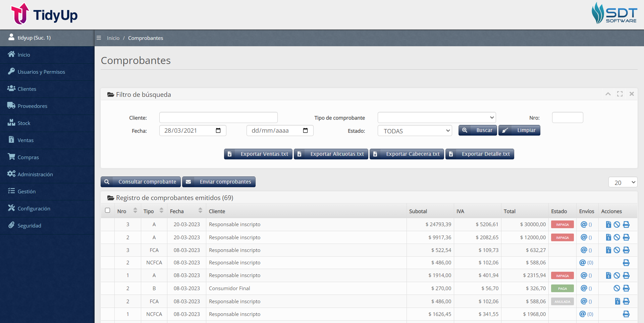Sort table by Nro column
This screenshot has width=644, height=323.
(135, 210)
